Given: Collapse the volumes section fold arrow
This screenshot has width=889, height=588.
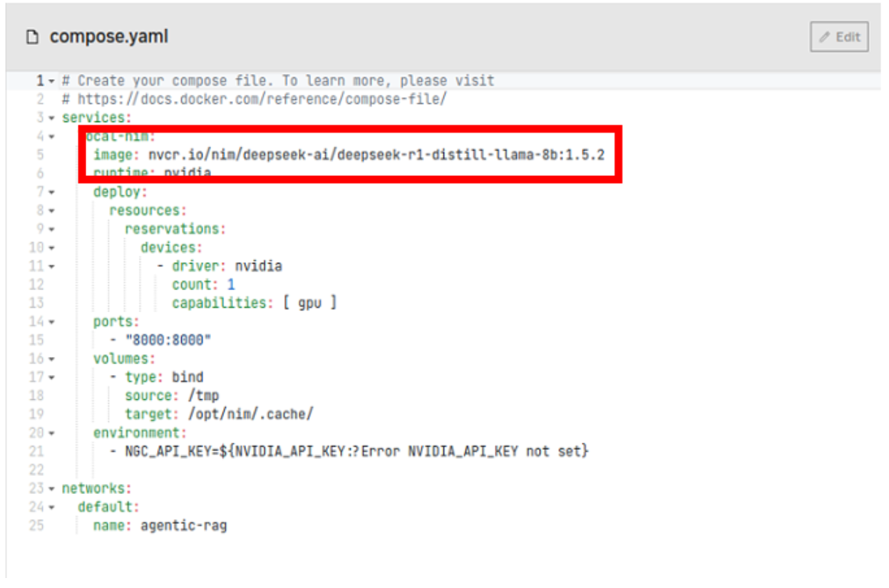Looking at the screenshot, I should [51, 359].
